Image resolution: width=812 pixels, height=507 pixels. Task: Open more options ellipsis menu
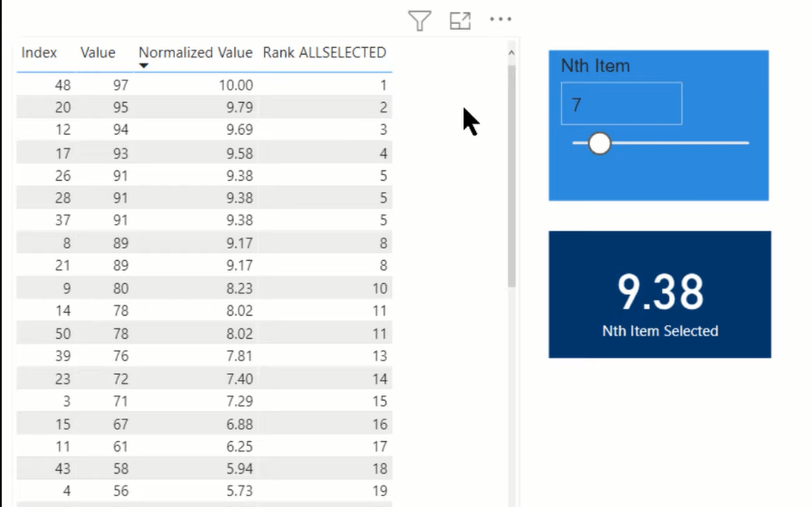[500, 19]
